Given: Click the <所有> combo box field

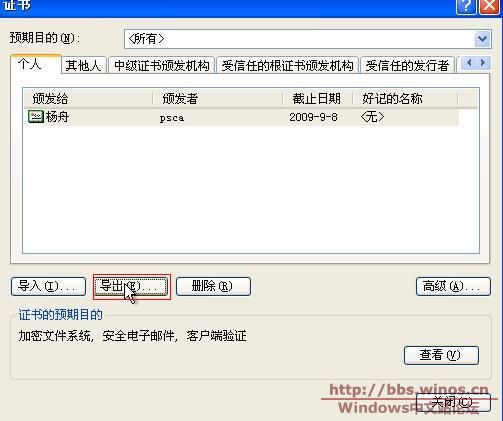Looking at the screenshot, I should tap(308, 39).
